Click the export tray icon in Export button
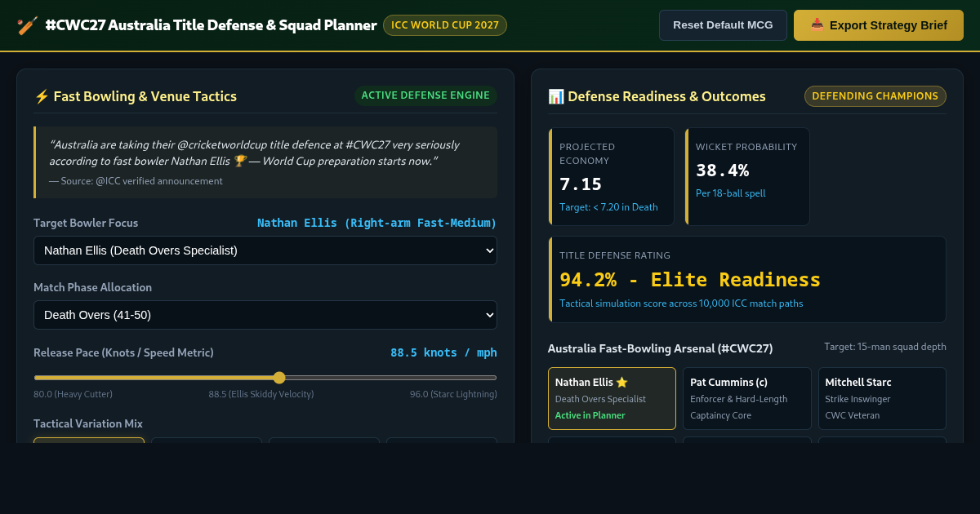Image resolution: width=980 pixels, height=514 pixels. point(817,24)
